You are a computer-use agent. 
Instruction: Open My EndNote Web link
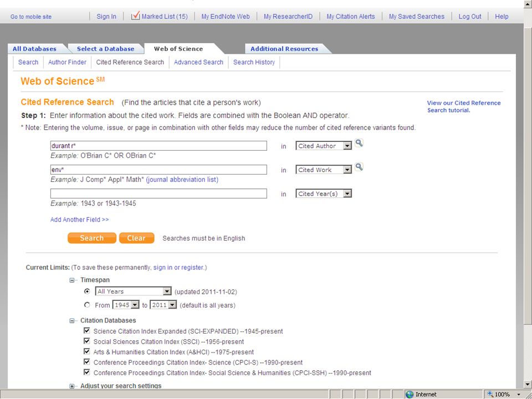tap(226, 16)
